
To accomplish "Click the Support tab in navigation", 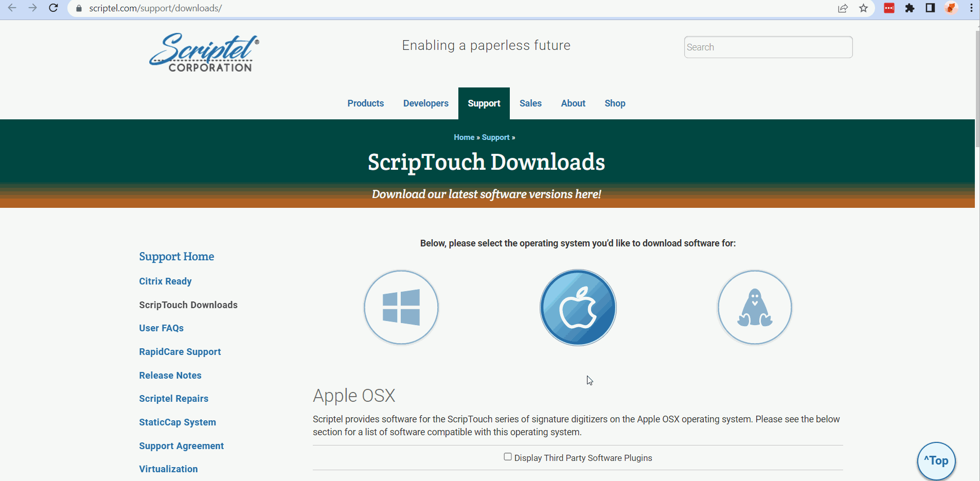I will point(484,103).
